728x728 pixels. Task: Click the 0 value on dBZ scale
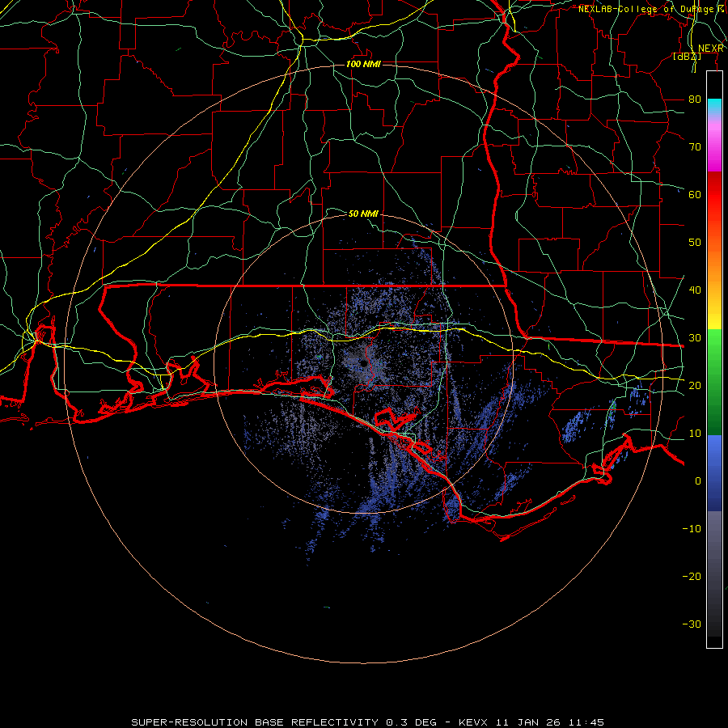pyautogui.click(x=698, y=481)
